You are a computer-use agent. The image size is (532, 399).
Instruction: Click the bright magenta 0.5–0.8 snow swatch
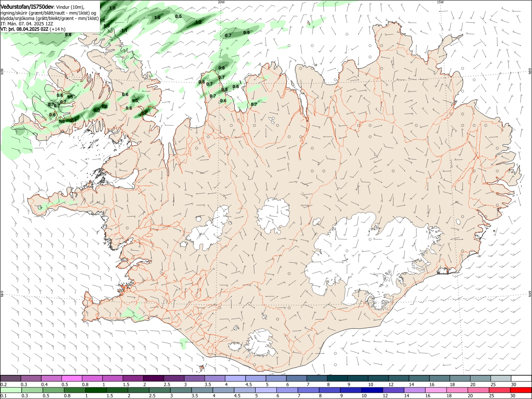(71, 378)
